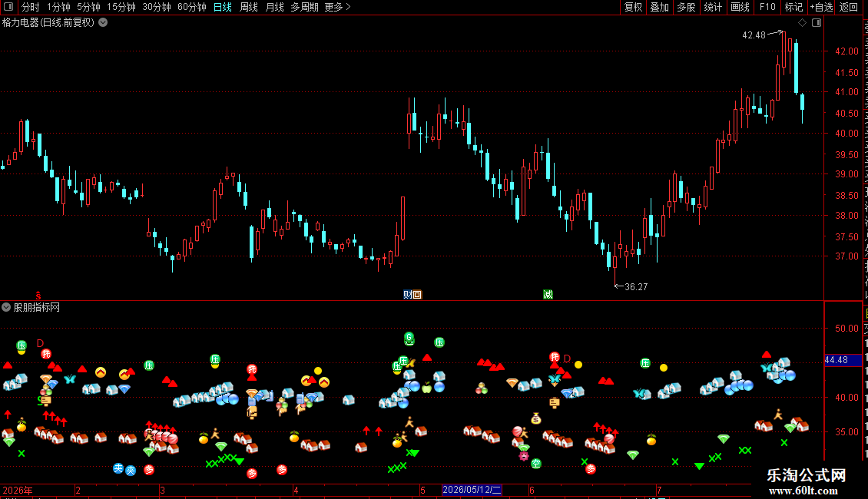Select the 60分钟 period
This screenshot has width=868, height=499.
coord(192,7)
